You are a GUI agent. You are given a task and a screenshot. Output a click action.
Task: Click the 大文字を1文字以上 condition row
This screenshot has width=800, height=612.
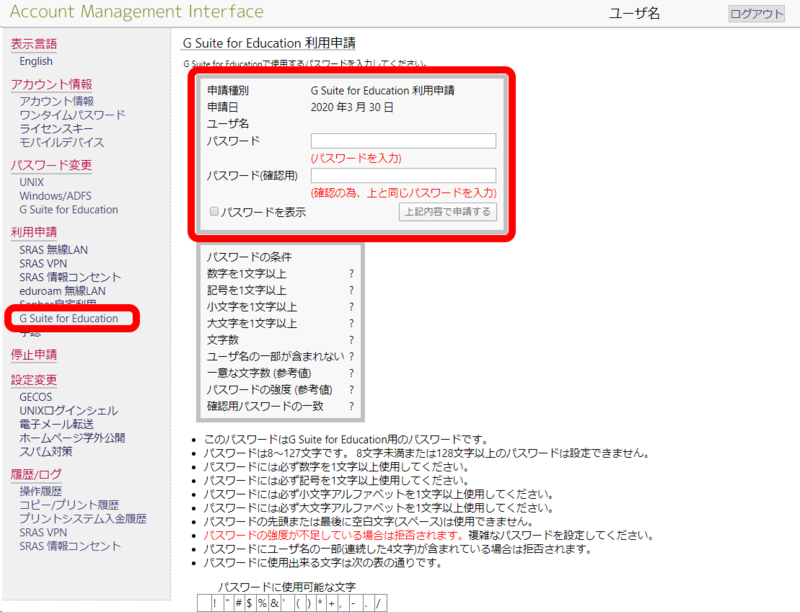pos(280,323)
